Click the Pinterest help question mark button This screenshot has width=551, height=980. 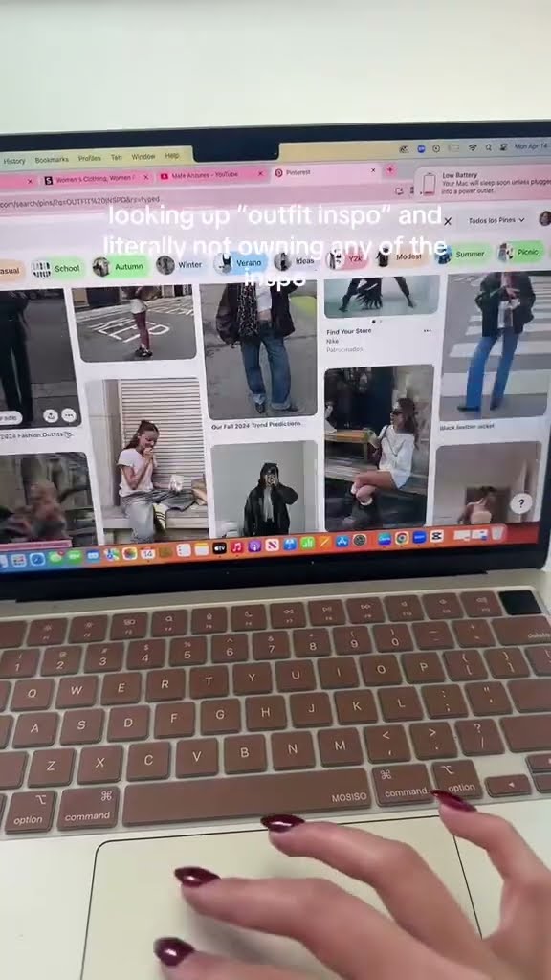coord(521,503)
